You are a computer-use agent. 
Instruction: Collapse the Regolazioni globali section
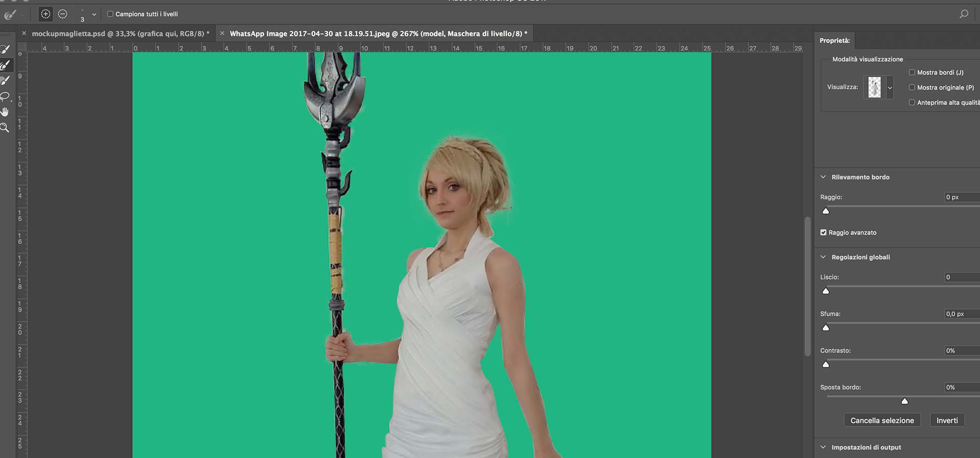(x=823, y=257)
